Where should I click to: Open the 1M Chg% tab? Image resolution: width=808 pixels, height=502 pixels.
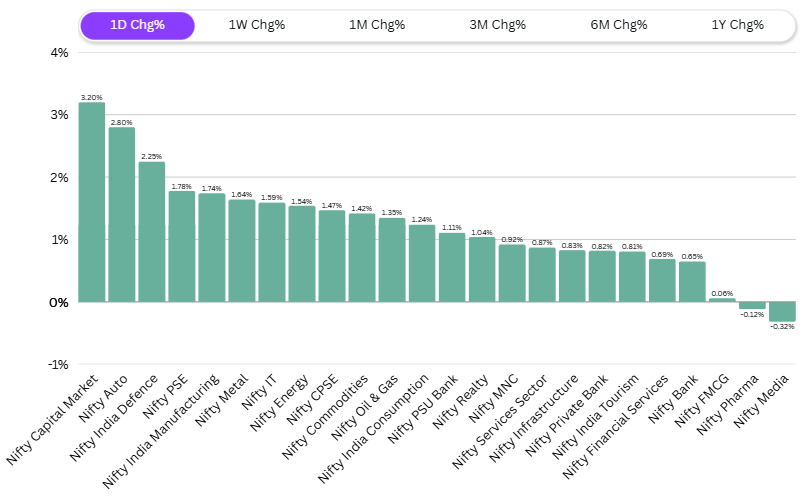coord(377,25)
